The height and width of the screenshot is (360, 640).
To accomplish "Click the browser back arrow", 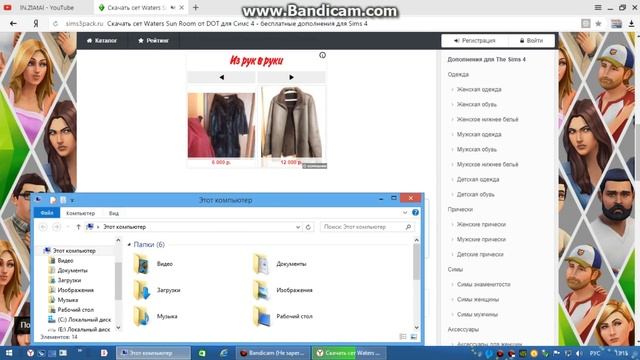I will click(13, 24).
